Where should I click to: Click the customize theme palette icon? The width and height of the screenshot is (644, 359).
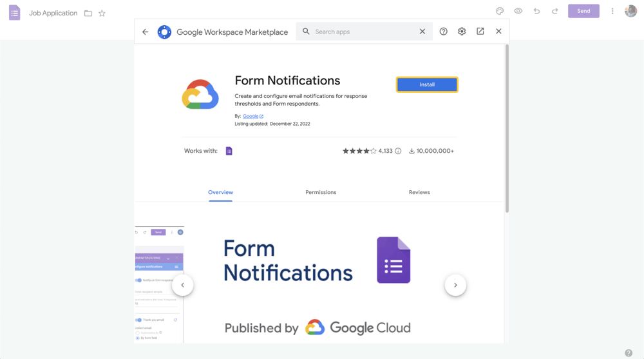click(500, 11)
